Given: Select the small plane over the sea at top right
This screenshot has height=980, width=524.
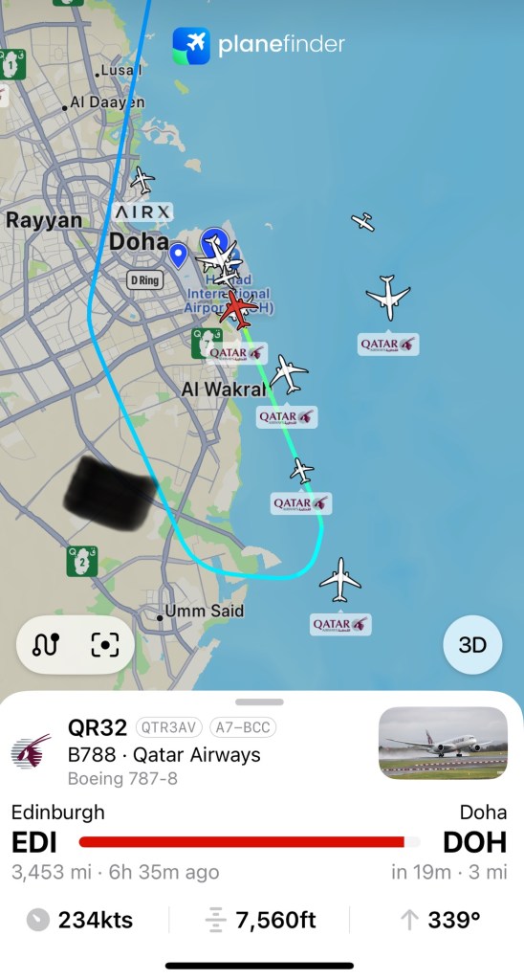Looking at the screenshot, I should (x=362, y=221).
